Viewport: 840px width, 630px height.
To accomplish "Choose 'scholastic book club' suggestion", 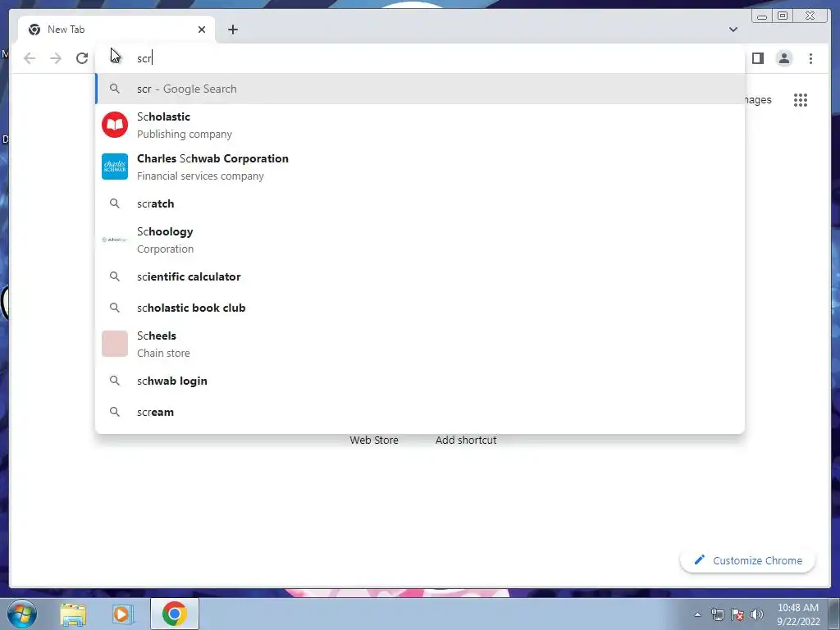I will point(420,308).
